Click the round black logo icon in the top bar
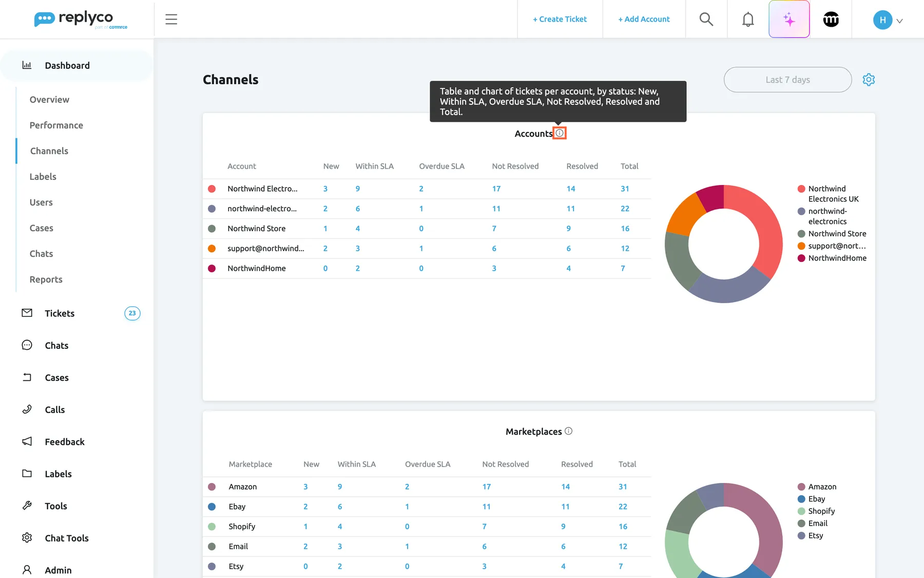924x578 pixels. click(x=831, y=19)
